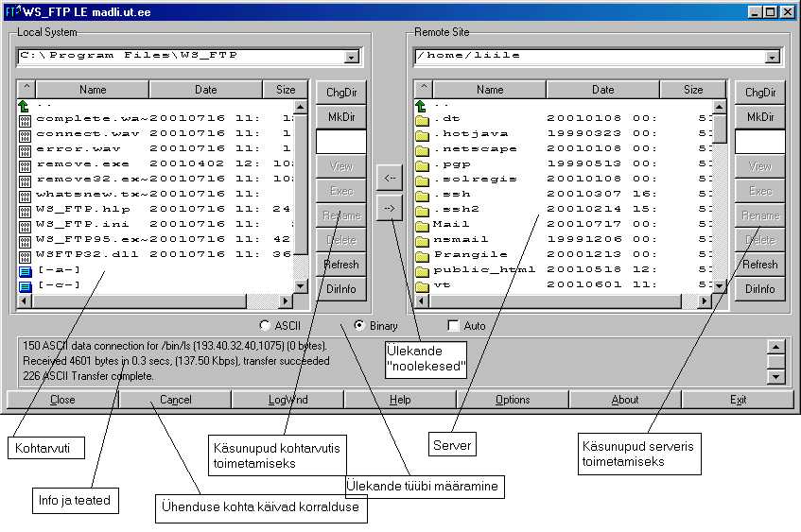Open the LogWnd window
The height and width of the screenshot is (532, 801).
point(287,400)
